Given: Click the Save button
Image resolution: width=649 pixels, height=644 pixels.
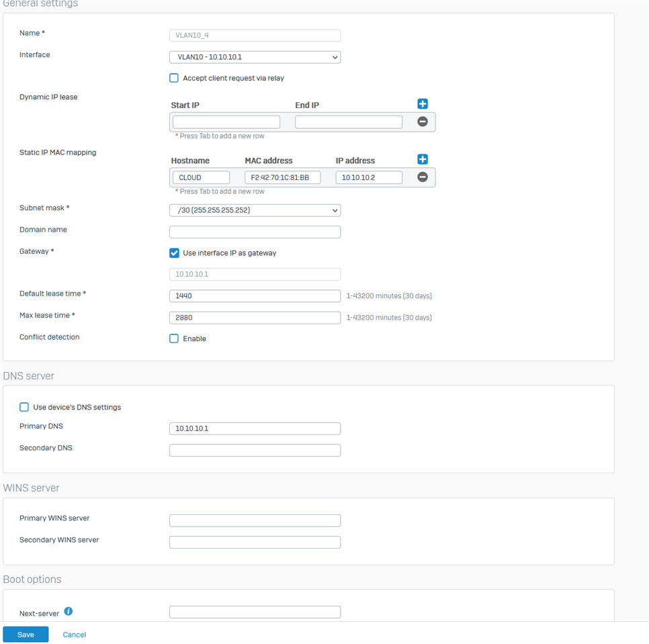Looking at the screenshot, I should coord(26,635).
